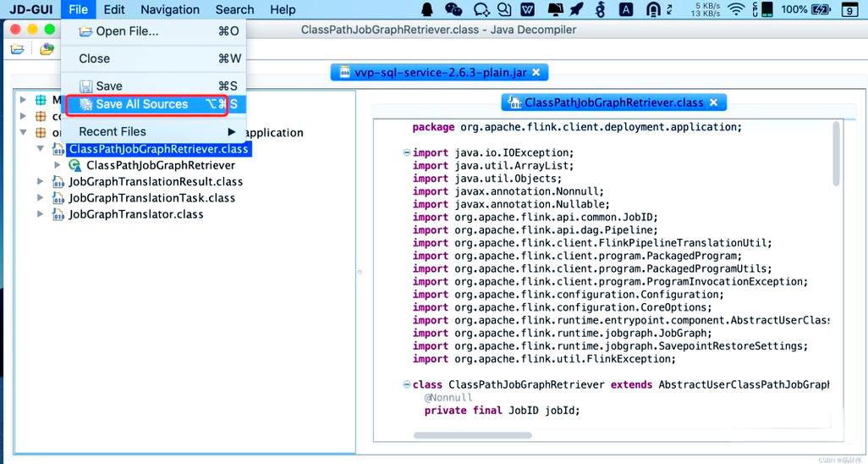Expand the second package tree node
The width and height of the screenshot is (868, 464).
tap(23, 116)
